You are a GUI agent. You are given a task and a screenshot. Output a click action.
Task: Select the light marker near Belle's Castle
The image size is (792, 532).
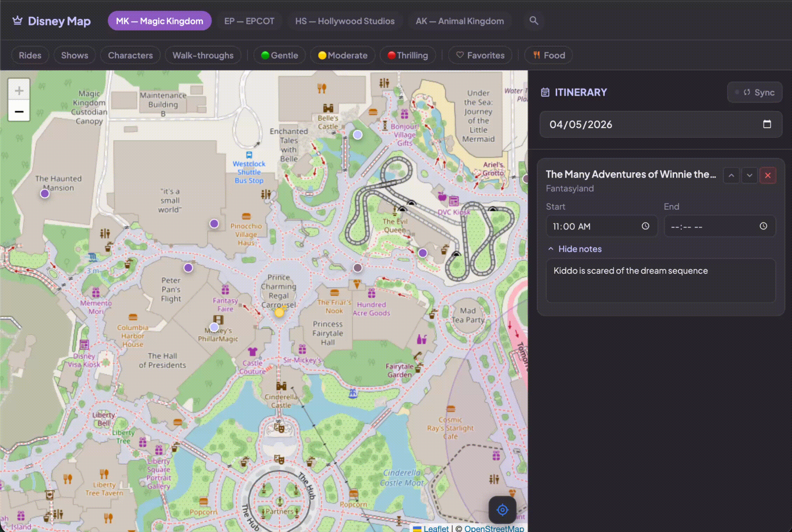tap(357, 135)
